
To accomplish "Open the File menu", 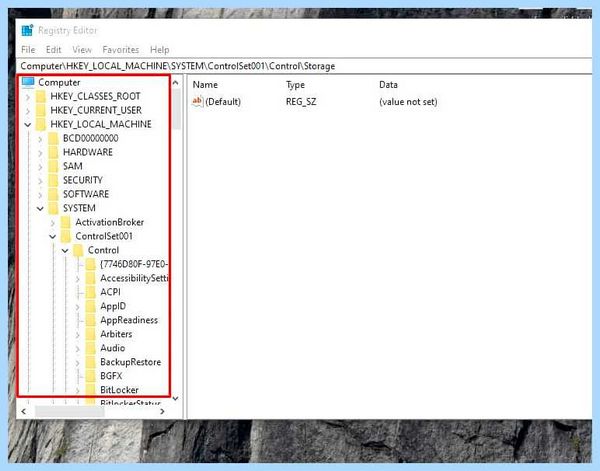I will [x=28, y=50].
